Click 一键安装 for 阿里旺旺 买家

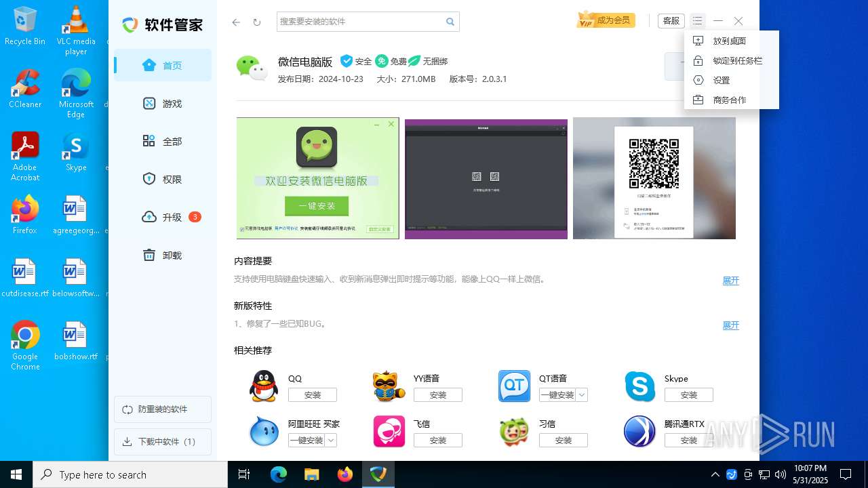[307, 441]
